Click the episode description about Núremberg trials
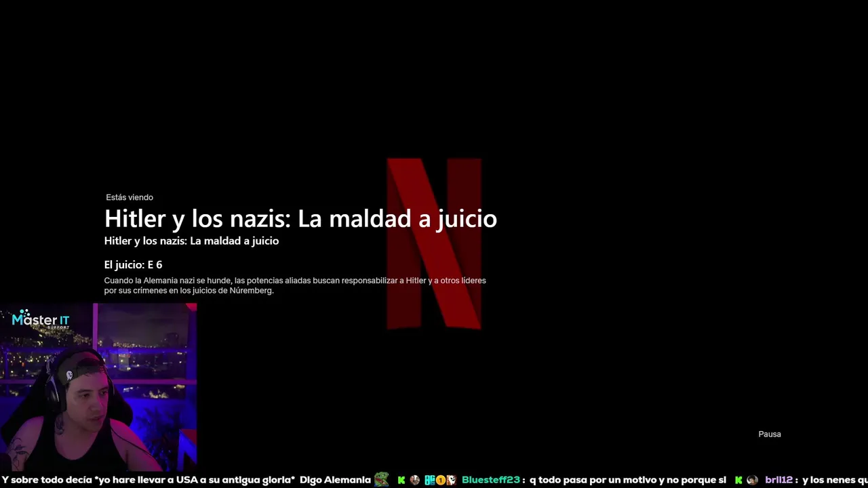Image resolution: width=868 pixels, height=488 pixels. (x=295, y=285)
